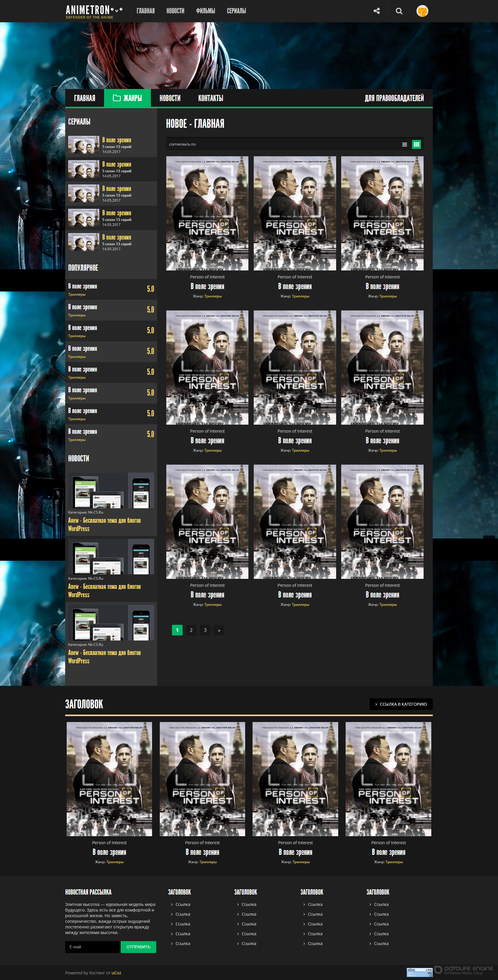Viewport: 498px width, 980px height.
Task: Click the uCoz hit counter badge
Action: pos(420,972)
